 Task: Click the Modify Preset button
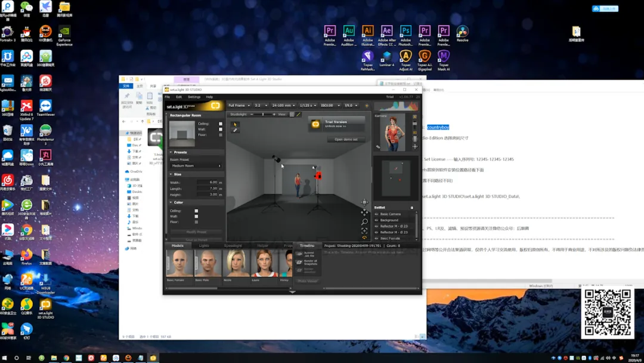196,232
